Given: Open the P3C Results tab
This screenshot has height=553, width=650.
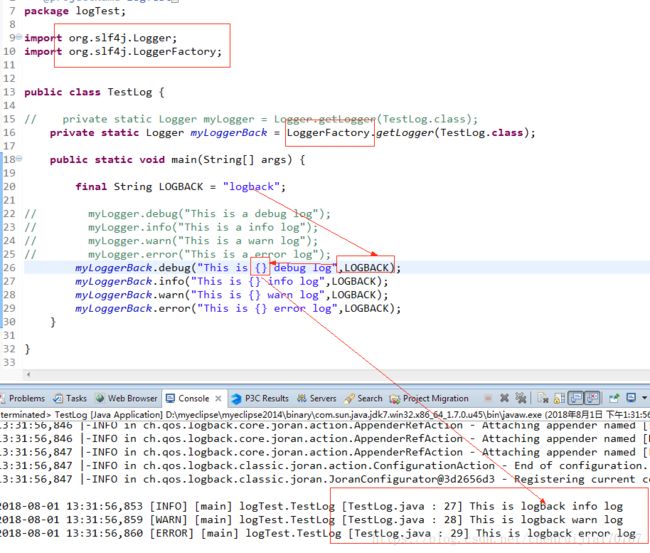Looking at the screenshot, I should (261, 398).
